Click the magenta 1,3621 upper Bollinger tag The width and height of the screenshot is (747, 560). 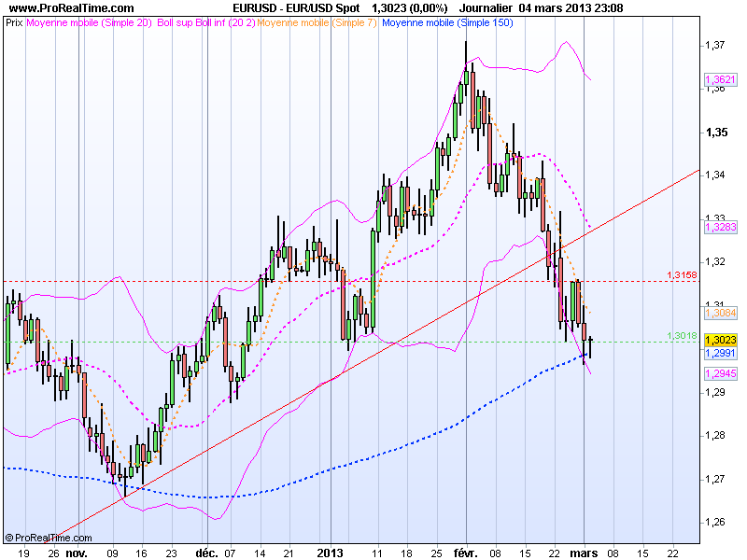coord(720,79)
